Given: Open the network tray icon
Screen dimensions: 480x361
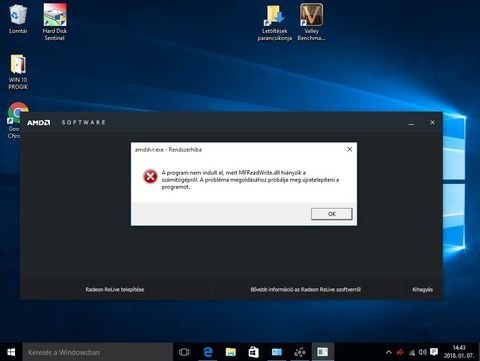Looking at the screenshot, I should coord(412,352).
